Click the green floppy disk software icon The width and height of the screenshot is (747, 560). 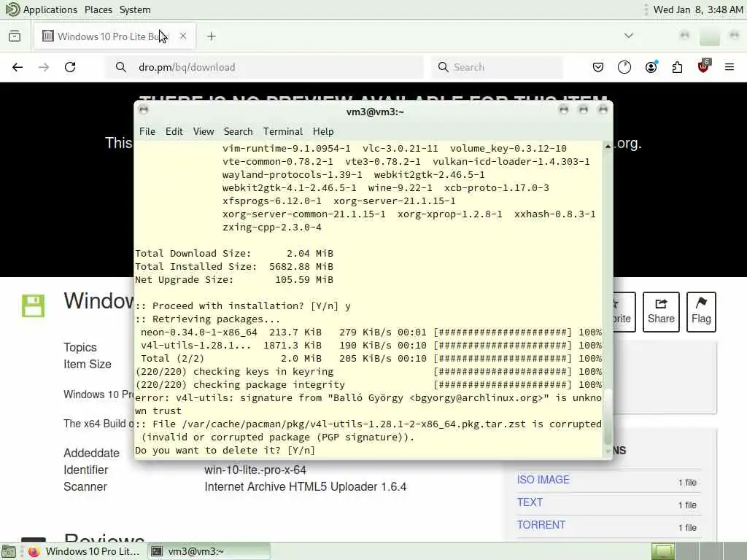[x=33, y=306]
